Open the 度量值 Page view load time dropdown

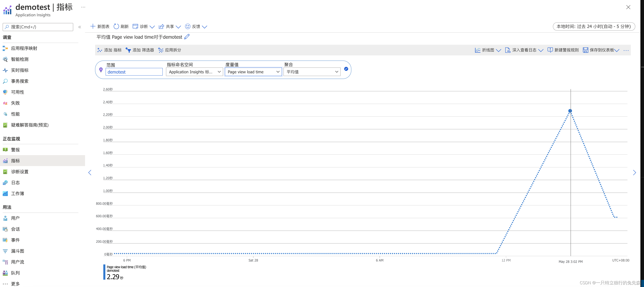click(253, 72)
